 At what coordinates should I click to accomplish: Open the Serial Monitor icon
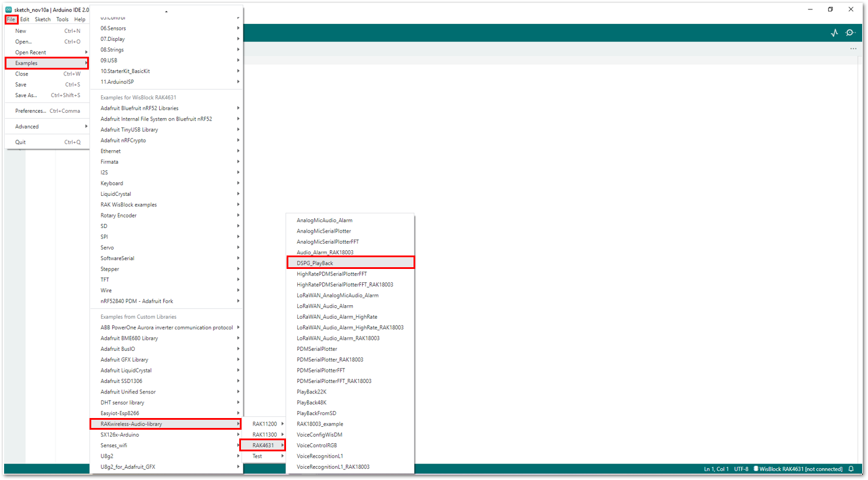pyautogui.click(x=850, y=33)
